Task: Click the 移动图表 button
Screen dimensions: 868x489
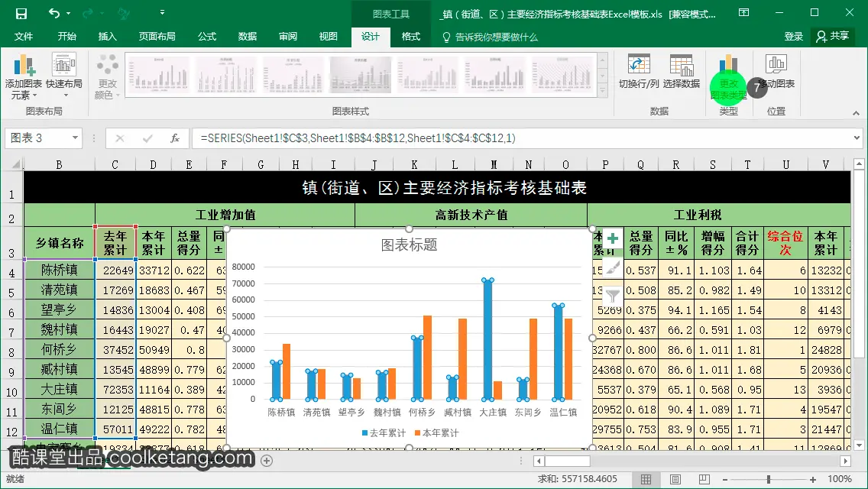Action: [776, 71]
